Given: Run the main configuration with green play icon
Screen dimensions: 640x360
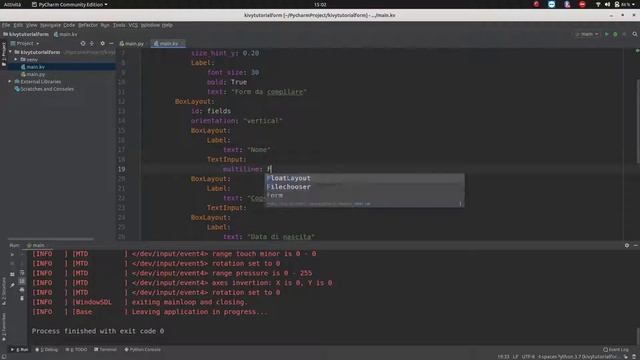Looking at the screenshot, I should [607, 34].
